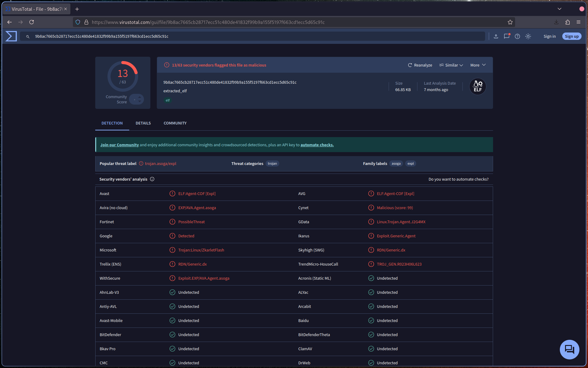
Task: Click the tracking protection shield icon
Action: pyautogui.click(x=78, y=22)
